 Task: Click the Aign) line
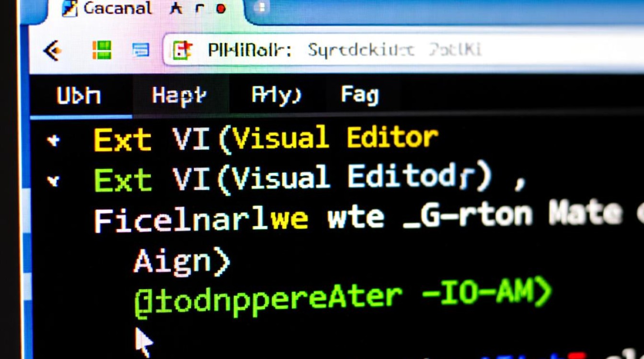(x=182, y=262)
